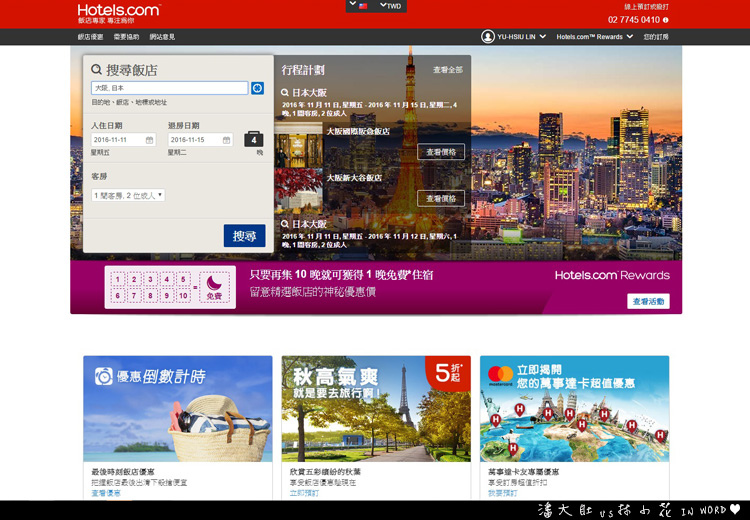Viewport: 750px width, 520px height.
Task: Click 查看全部 in the trip planner
Action: [x=448, y=70]
